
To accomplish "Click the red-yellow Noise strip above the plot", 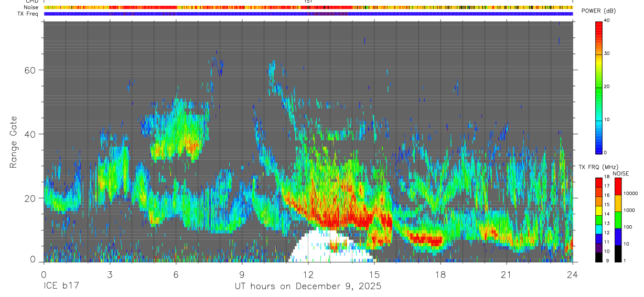I will (x=308, y=8).
